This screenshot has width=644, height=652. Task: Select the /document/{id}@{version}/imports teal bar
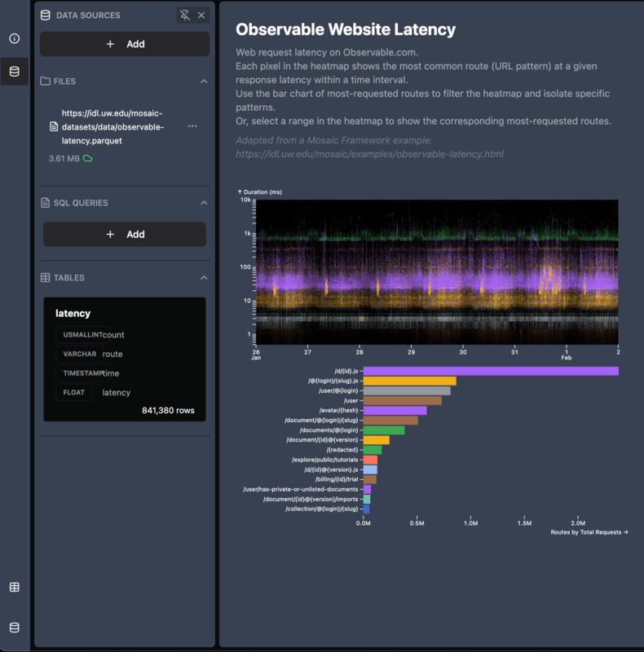(x=367, y=500)
